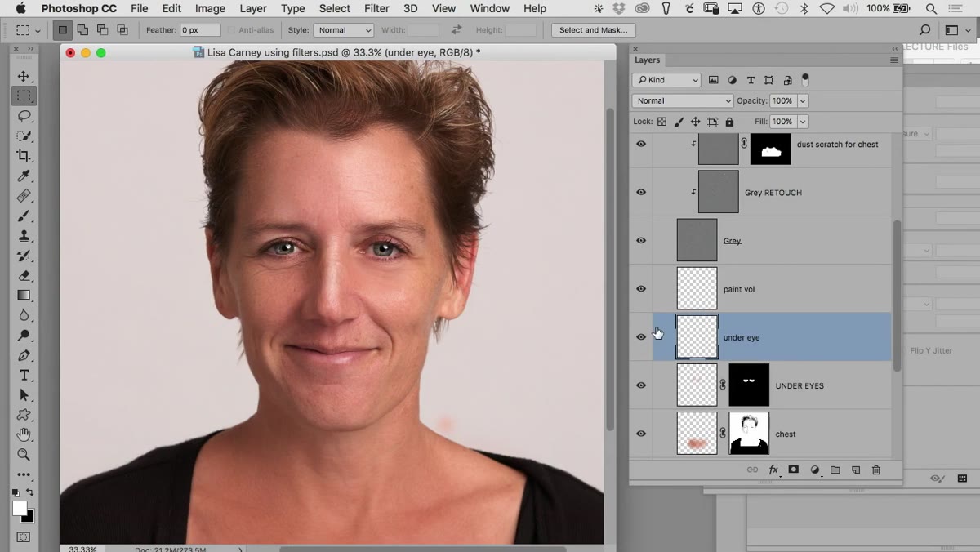Image resolution: width=980 pixels, height=552 pixels.
Task: Select the History Brush tool
Action: [24, 256]
